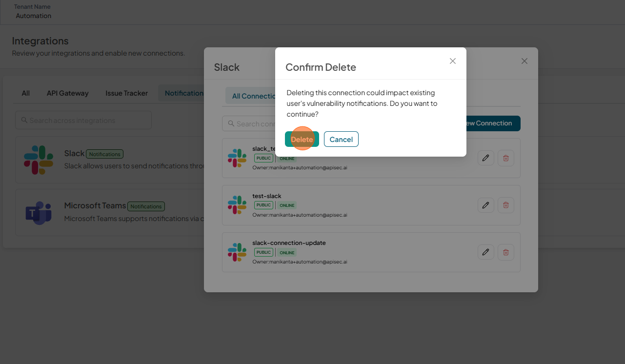Click the owner email under slack-connection-update
This screenshot has width=625, height=364.
coord(300,262)
